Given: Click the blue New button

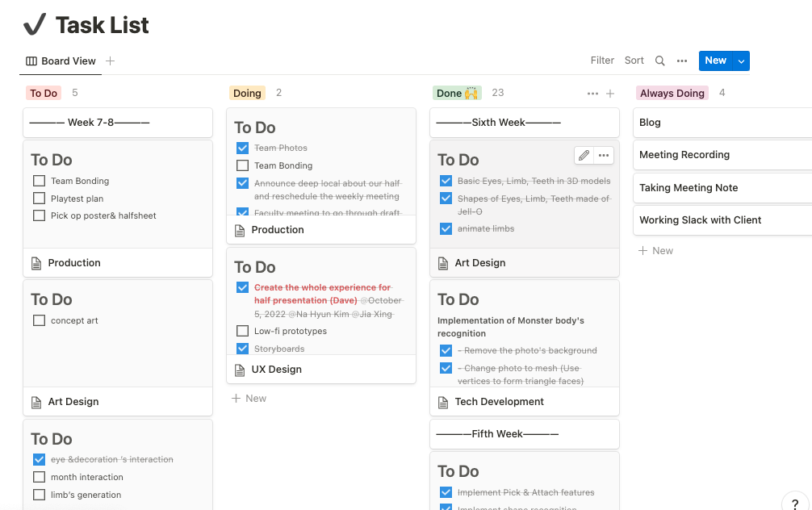Looking at the screenshot, I should 716,61.
